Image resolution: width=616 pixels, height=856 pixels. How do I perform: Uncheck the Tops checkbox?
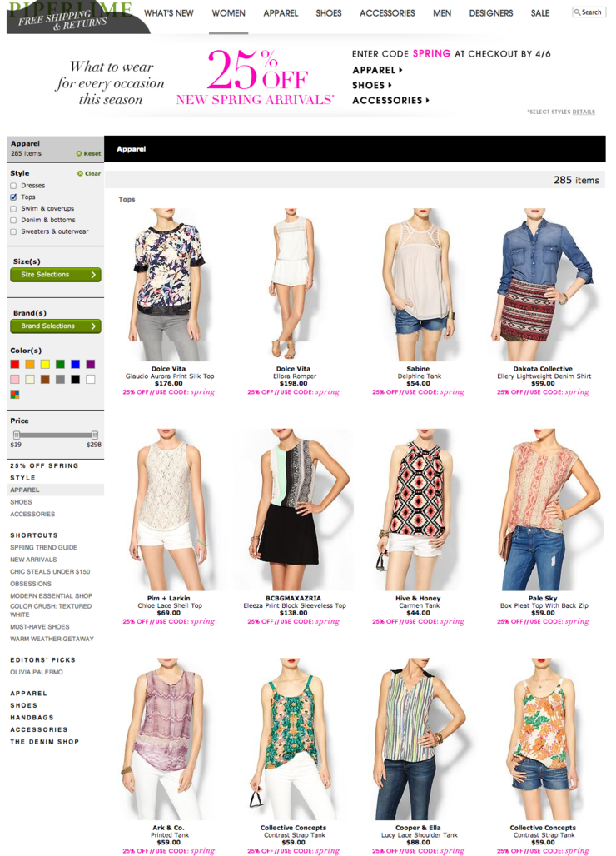[13, 197]
